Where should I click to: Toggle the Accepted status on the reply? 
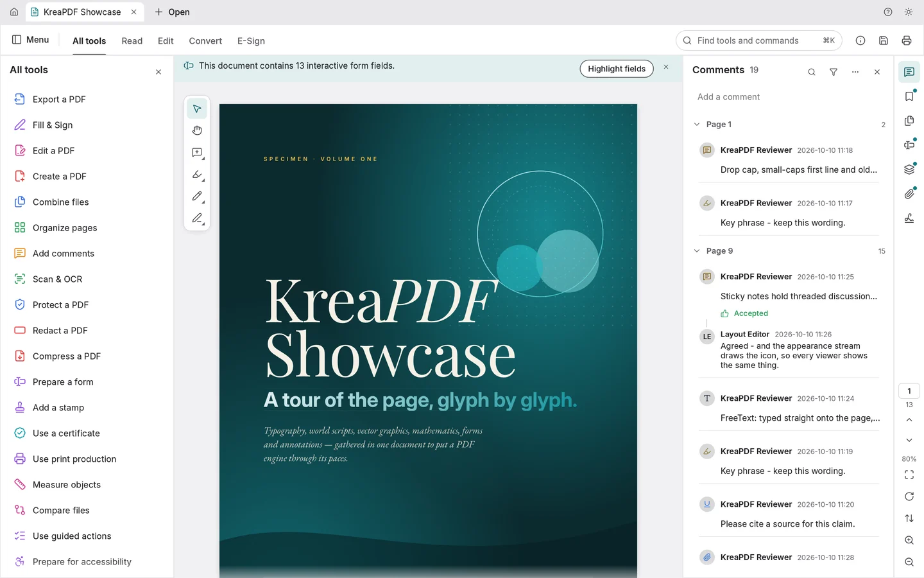point(744,313)
